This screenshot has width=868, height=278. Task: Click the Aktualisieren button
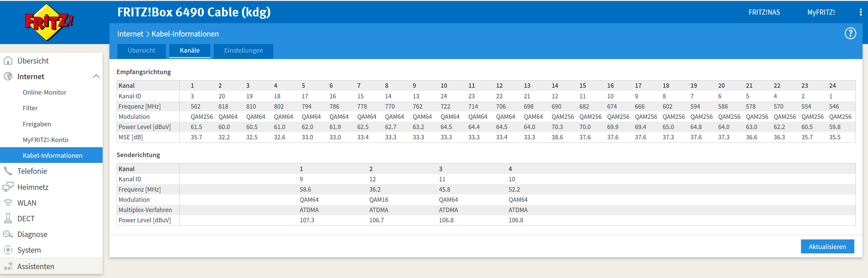tap(827, 246)
